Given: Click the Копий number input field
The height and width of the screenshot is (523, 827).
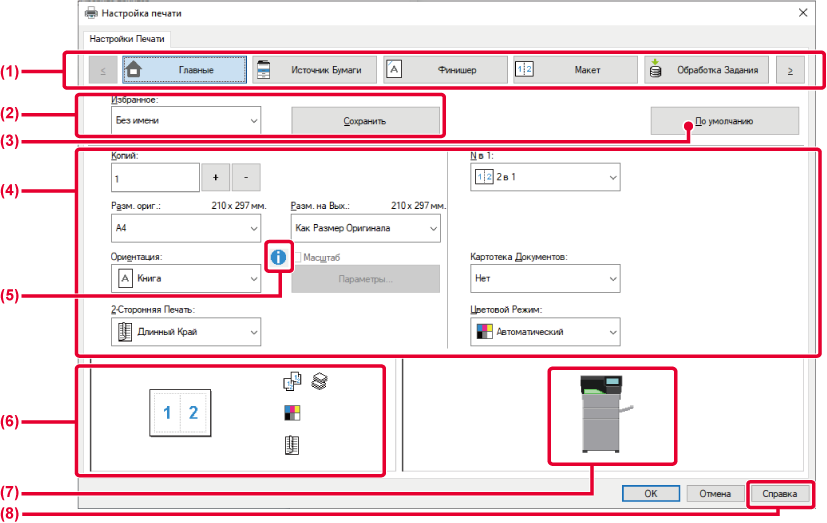Looking at the screenshot, I should [155, 178].
